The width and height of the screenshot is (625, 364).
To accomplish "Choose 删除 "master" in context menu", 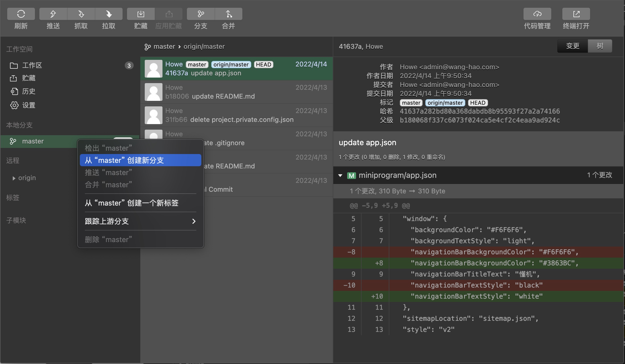I will tap(141, 239).
